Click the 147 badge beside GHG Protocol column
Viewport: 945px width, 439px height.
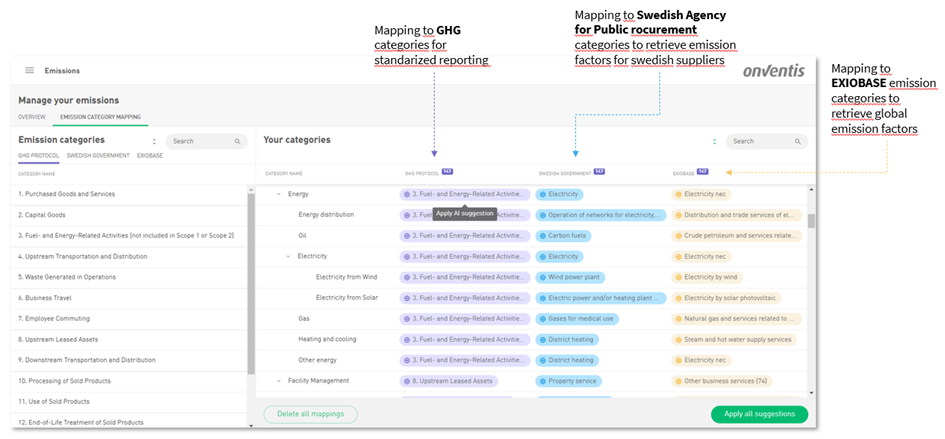point(447,172)
